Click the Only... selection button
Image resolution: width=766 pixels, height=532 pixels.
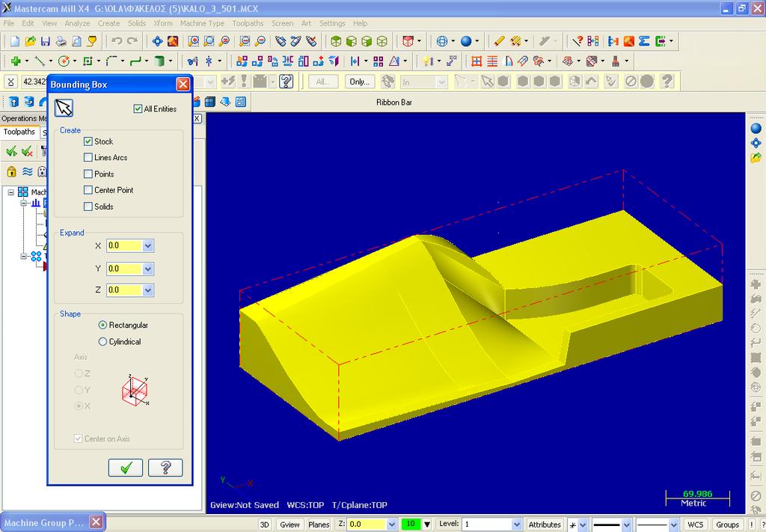(x=360, y=82)
